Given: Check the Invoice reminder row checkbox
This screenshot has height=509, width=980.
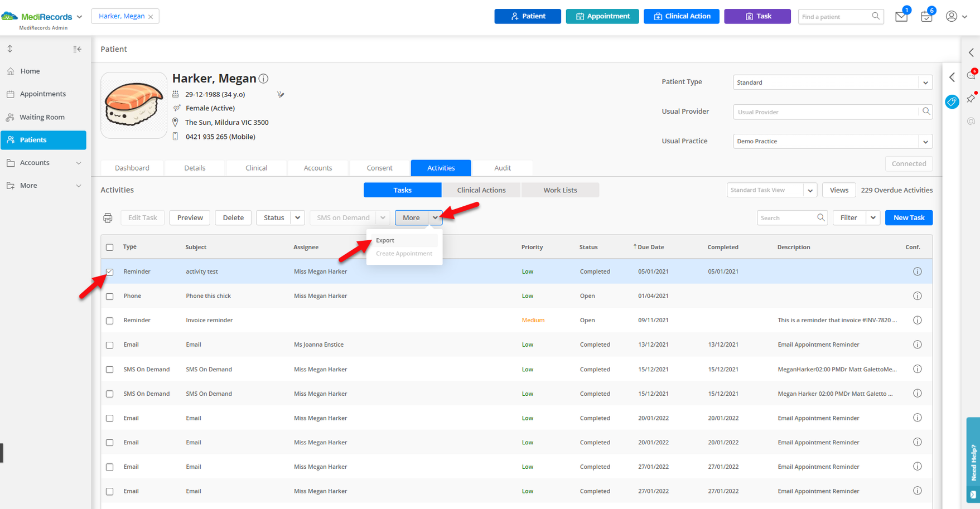Looking at the screenshot, I should tap(110, 321).
